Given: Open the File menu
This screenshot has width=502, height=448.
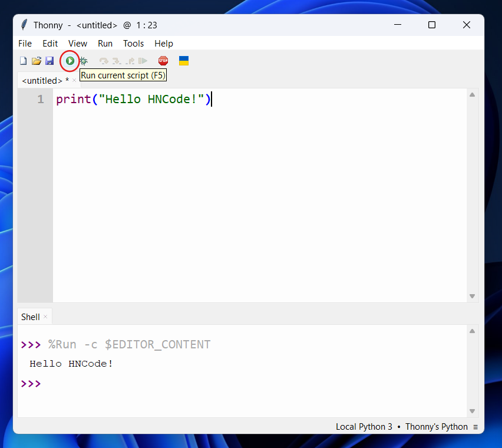Looking at the screenshot, I should click(25, 44).
